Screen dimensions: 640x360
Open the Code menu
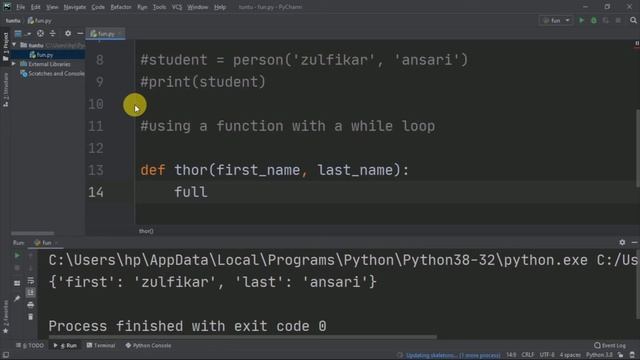tap(98, 7)
